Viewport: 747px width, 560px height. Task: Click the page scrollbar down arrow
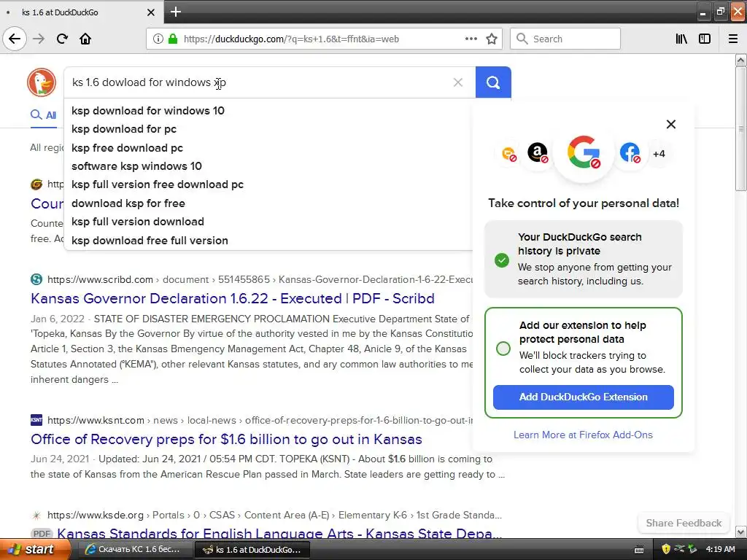[x=740, y=532]
